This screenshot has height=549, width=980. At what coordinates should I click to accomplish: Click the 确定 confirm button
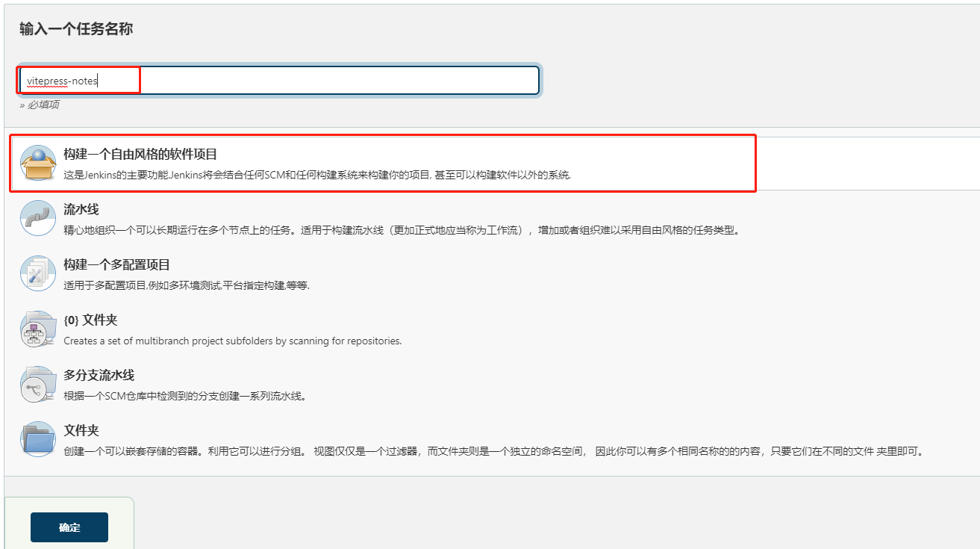pos(69,527)
